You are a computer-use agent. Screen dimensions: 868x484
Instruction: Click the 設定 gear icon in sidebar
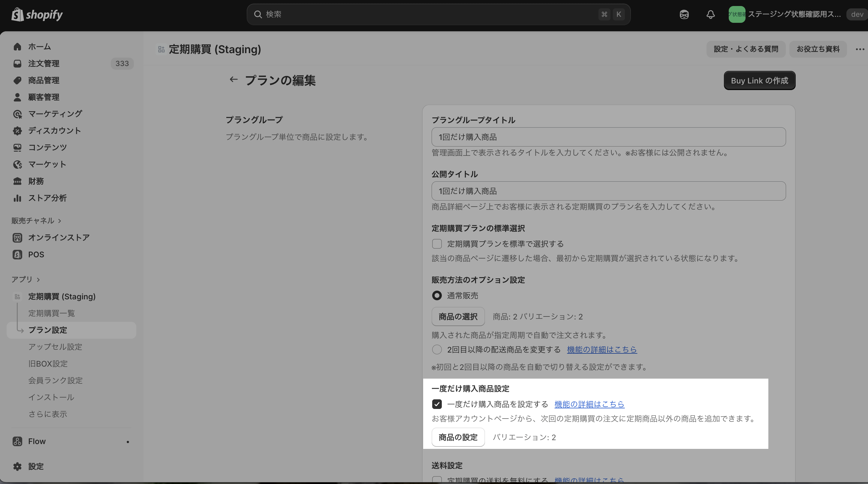(17, 467)
